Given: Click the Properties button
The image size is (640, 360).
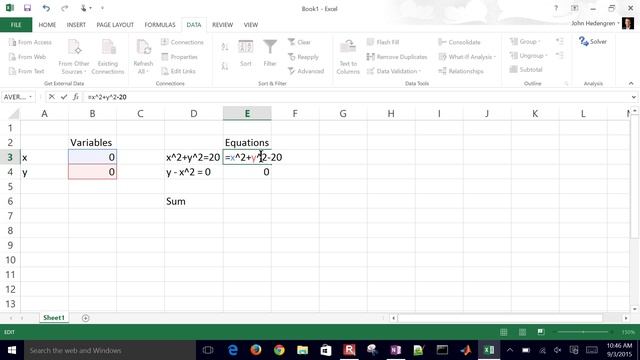Looking at the screenshot, I should [x=180, y=57].
